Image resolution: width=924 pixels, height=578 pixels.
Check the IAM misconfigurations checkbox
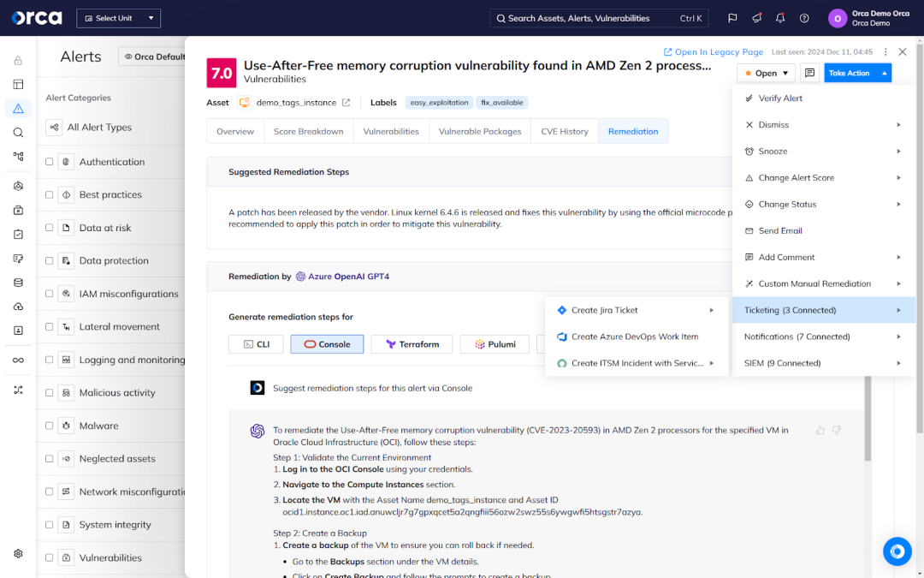pyautogui.click(x=50, y=294)
